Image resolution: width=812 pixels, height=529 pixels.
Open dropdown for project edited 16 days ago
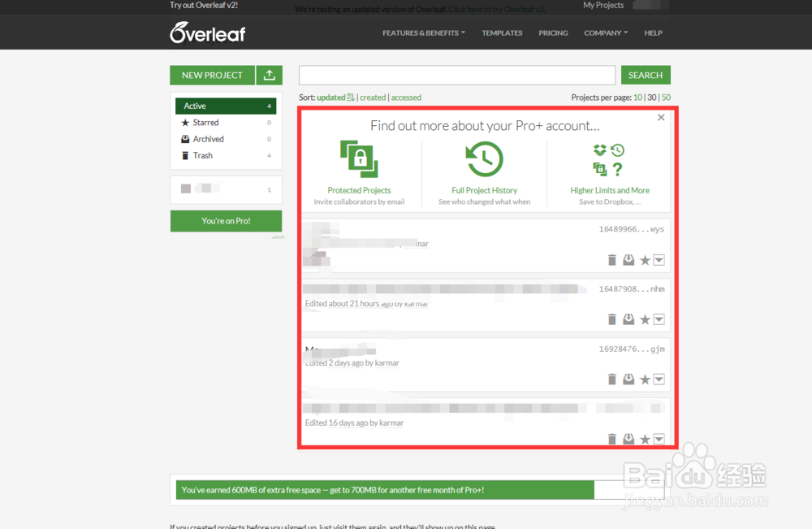[x=659, y=439]
